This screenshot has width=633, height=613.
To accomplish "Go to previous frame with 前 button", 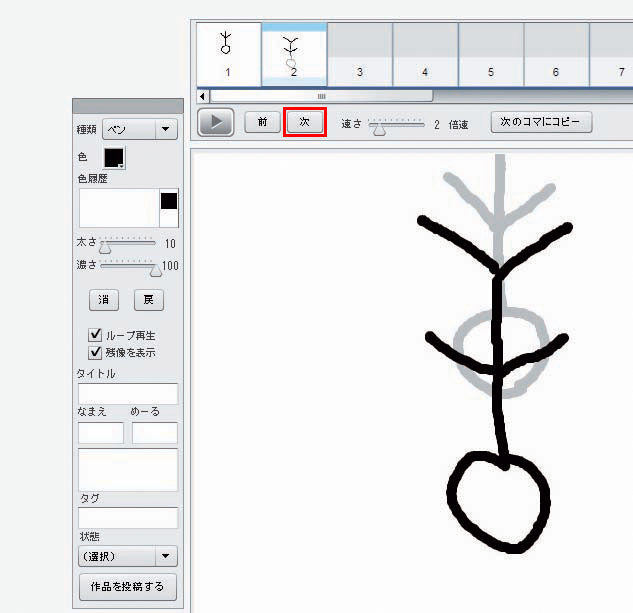I will tap(262, 122).
